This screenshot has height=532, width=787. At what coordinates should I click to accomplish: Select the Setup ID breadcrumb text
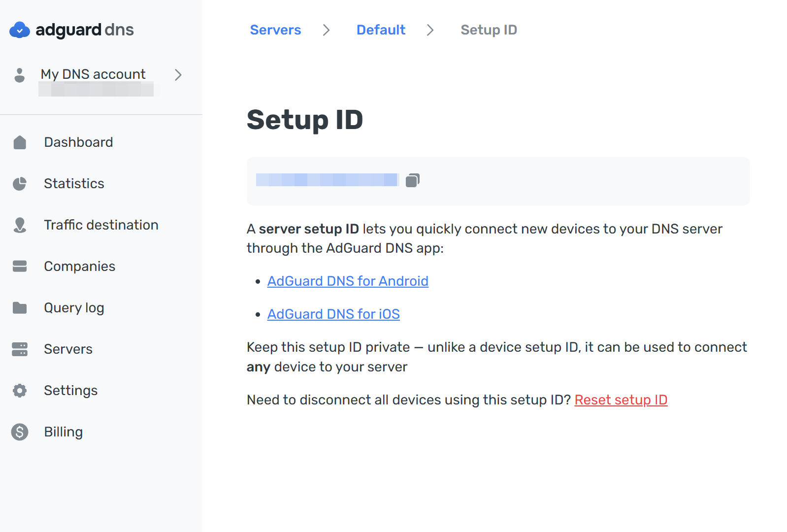pos(489,30)
